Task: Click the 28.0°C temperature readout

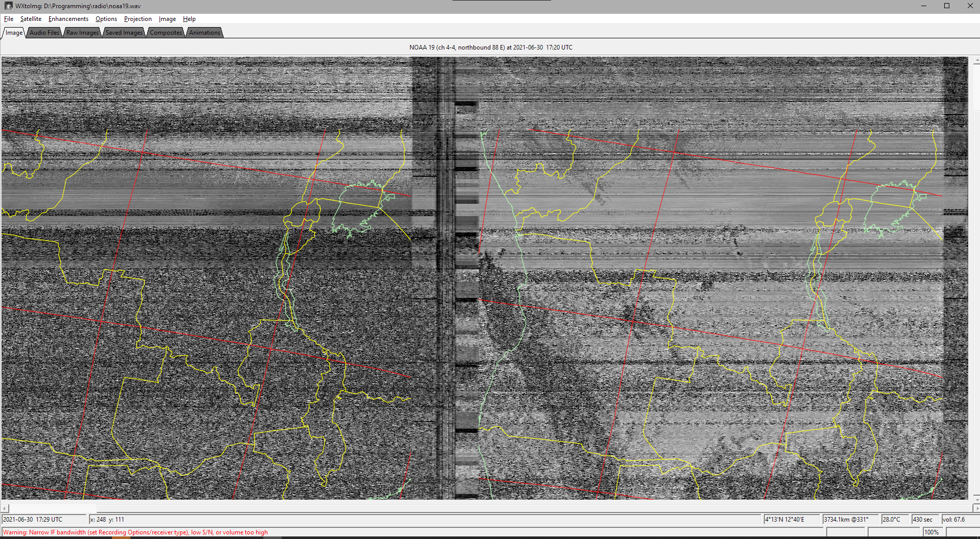Action: pos(896,520)
